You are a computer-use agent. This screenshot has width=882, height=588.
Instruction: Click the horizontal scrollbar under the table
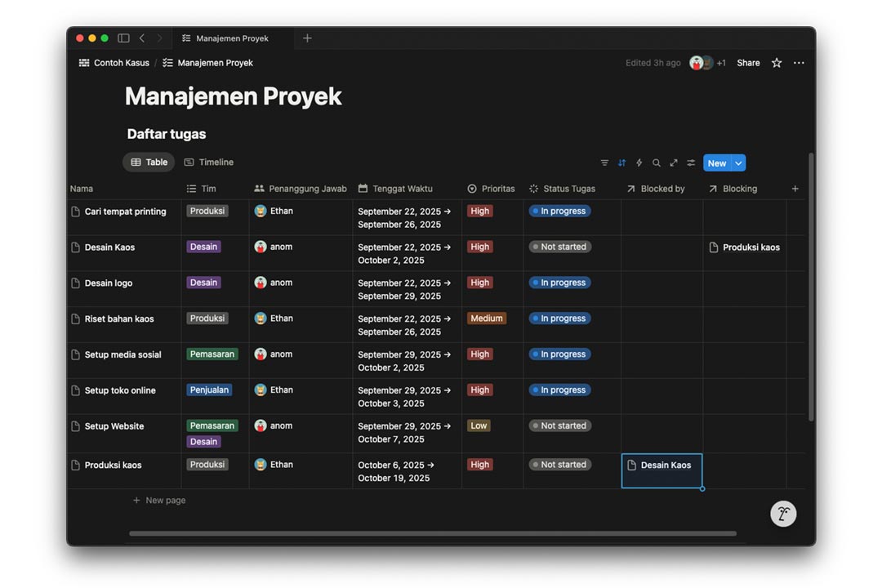(433, 533)
